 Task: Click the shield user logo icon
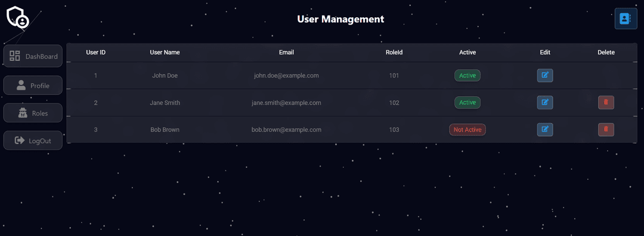point(18,18)
